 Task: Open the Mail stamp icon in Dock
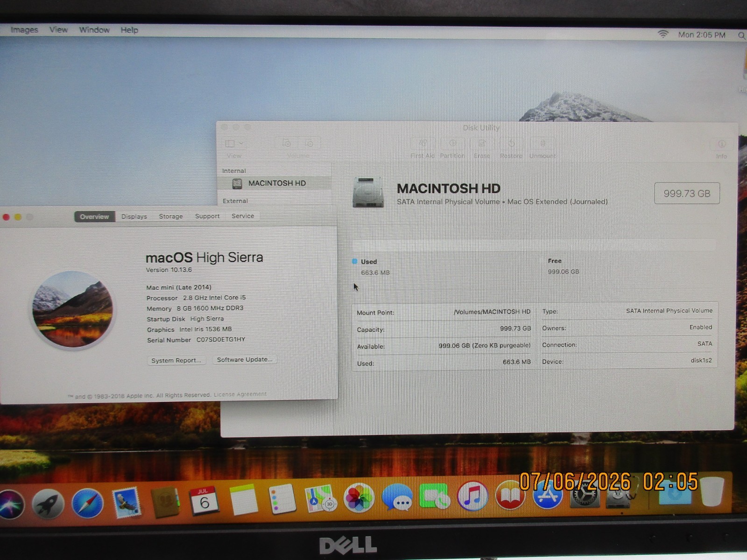[127, 502]
